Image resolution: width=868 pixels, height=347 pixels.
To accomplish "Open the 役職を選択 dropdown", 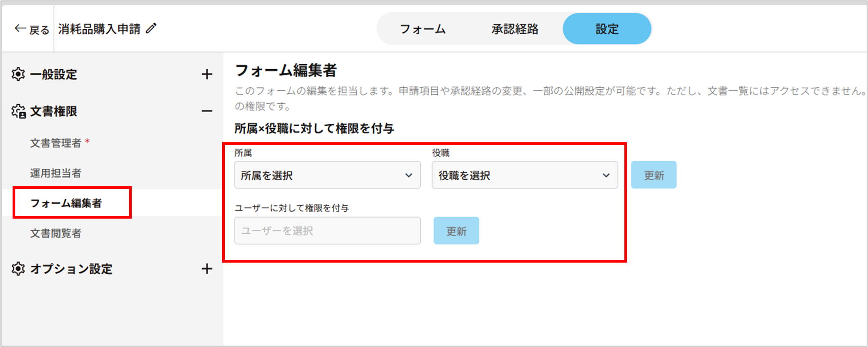I will pyautogui.click(x=525, y=175).
